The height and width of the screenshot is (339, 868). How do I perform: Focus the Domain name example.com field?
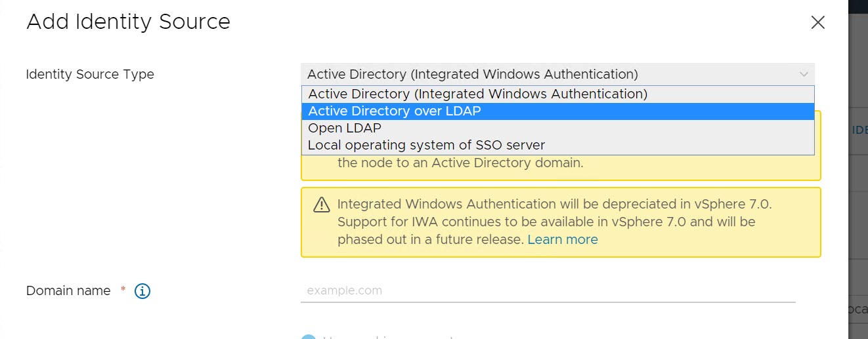pyautogui.click(x=548, y=290)
